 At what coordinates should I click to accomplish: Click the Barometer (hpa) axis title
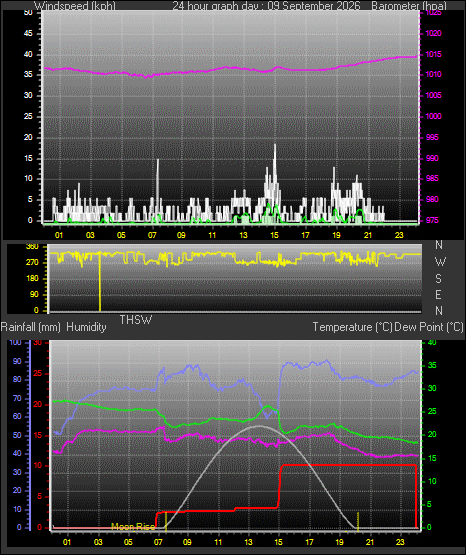[409, 6]
